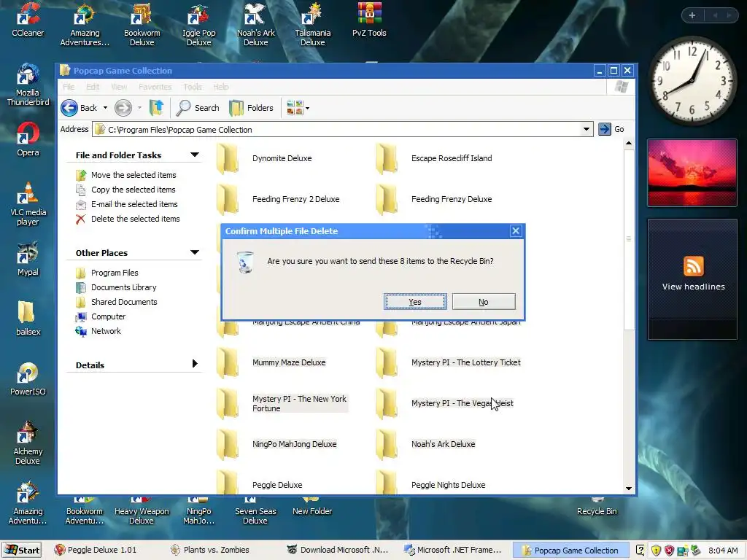Open the Back history dropdown arrow
Screen dimensions: 747x560
105,108
